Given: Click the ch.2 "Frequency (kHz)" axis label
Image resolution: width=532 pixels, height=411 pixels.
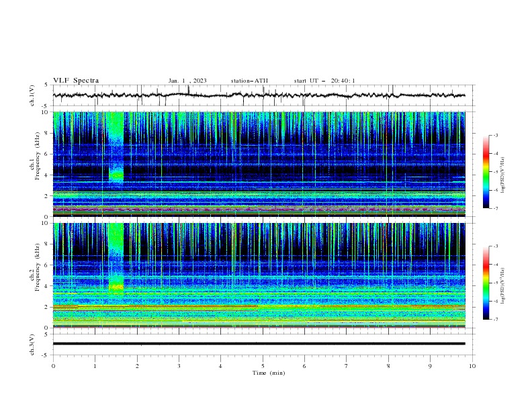Looking at the screenshot, I should pos(38,267).
